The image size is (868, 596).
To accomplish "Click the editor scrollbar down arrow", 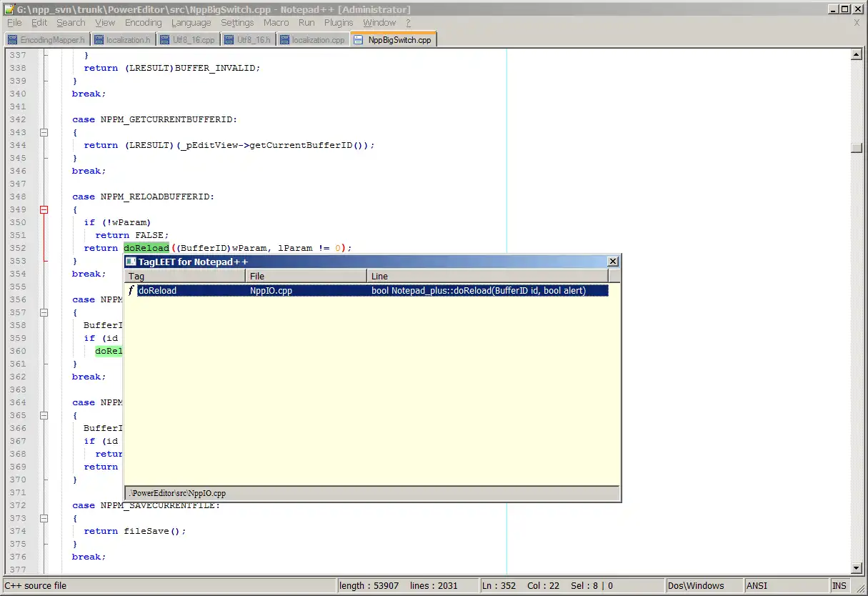I will pyautogui.click(x=857, y=567).
